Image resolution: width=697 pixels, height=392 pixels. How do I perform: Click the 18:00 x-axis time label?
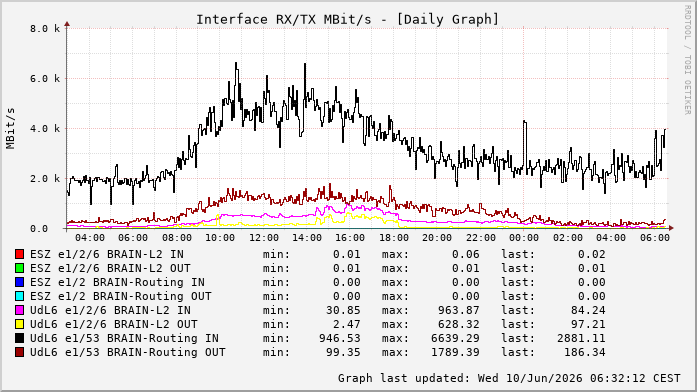[x=394, y=238]
